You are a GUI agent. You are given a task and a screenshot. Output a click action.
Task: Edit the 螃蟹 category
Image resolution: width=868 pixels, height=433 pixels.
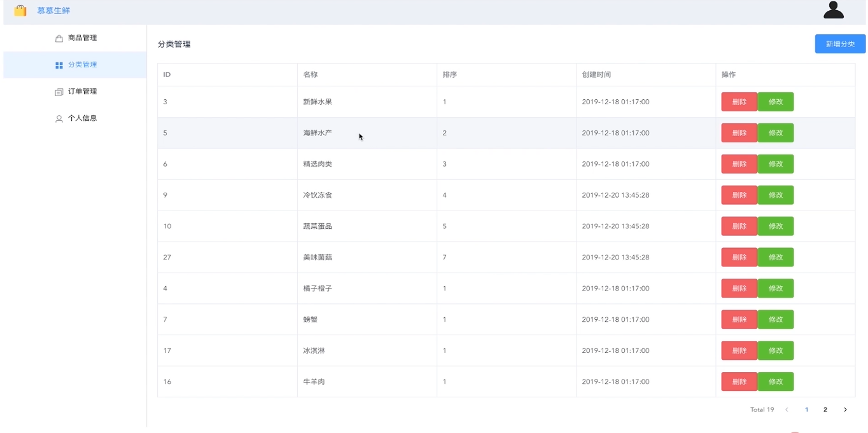[x=776, y=320]
